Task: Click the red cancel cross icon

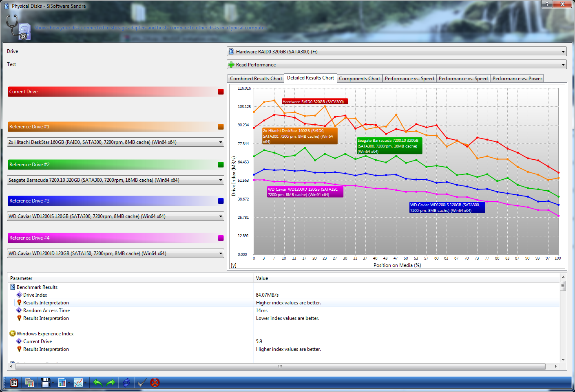Action: point(155,383)
